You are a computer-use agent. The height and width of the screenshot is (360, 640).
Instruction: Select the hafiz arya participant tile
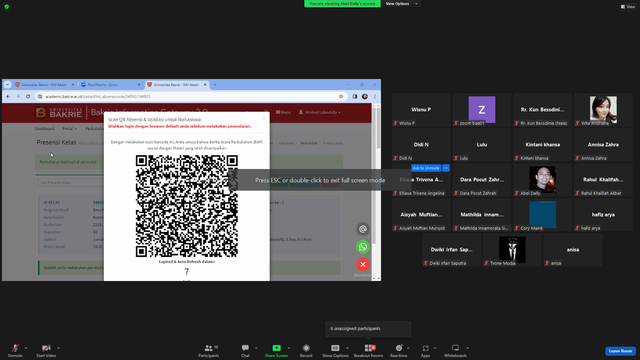603,215
